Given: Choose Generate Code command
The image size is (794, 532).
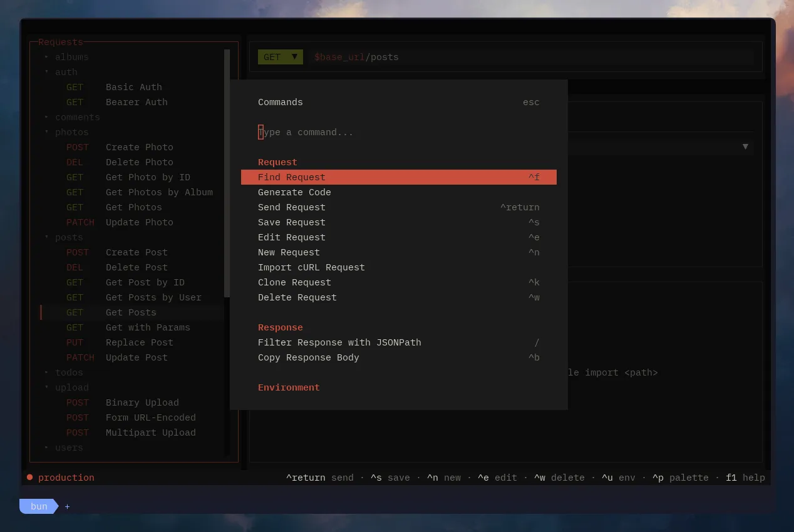Looking at the screenshot, I should click(x=399, y=192).
